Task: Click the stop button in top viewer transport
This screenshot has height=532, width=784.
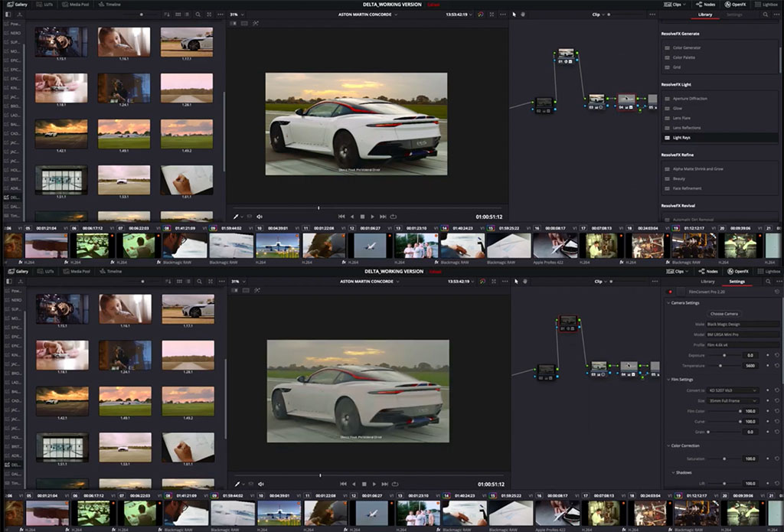Action: pyautogui.click(x=362, y=217)
